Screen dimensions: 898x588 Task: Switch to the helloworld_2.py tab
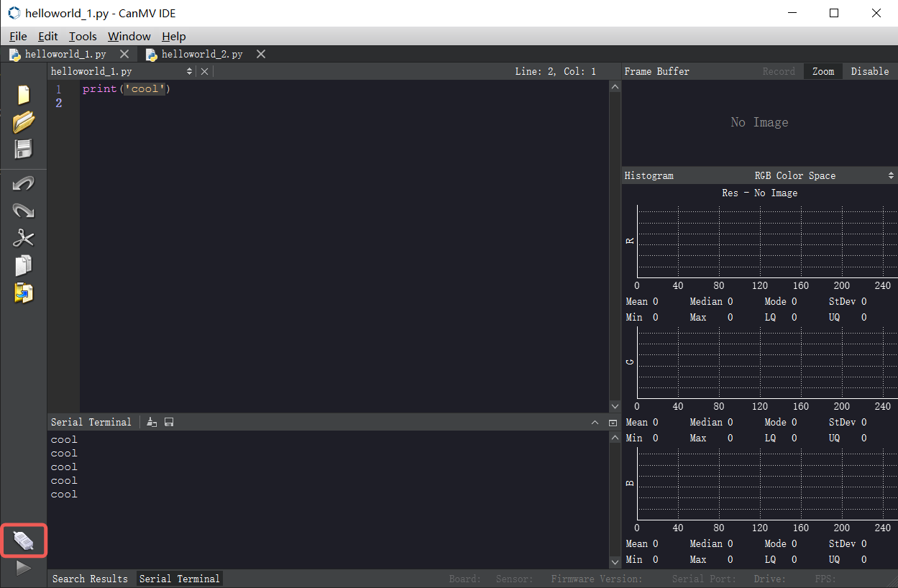pyautogui.click(x=201, y=54)
